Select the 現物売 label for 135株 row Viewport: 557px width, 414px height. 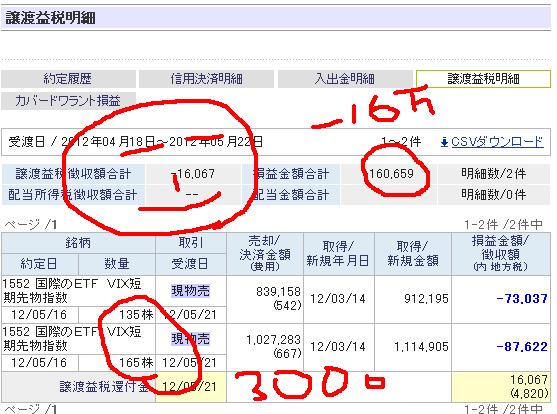[x=191, y=290]
